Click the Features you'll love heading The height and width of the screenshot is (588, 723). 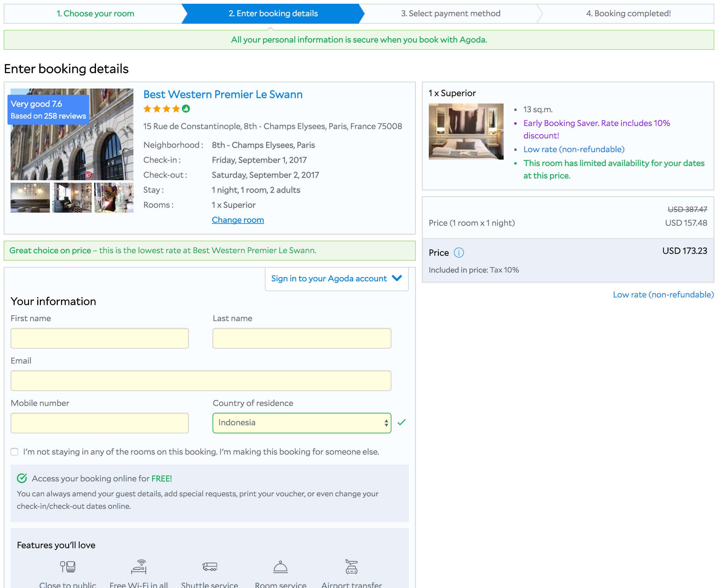[56, 545]
